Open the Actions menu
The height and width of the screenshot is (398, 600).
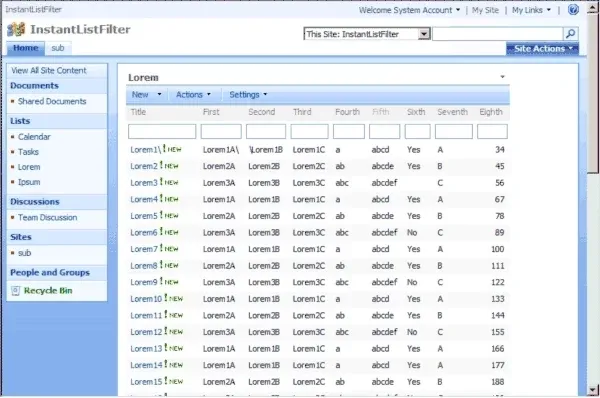[x=193, y=95]
